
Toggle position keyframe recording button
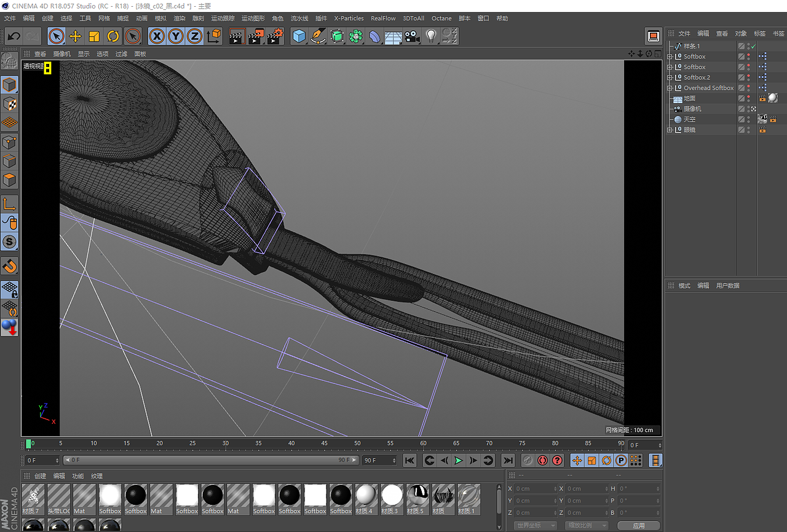[x=577, y=460]
